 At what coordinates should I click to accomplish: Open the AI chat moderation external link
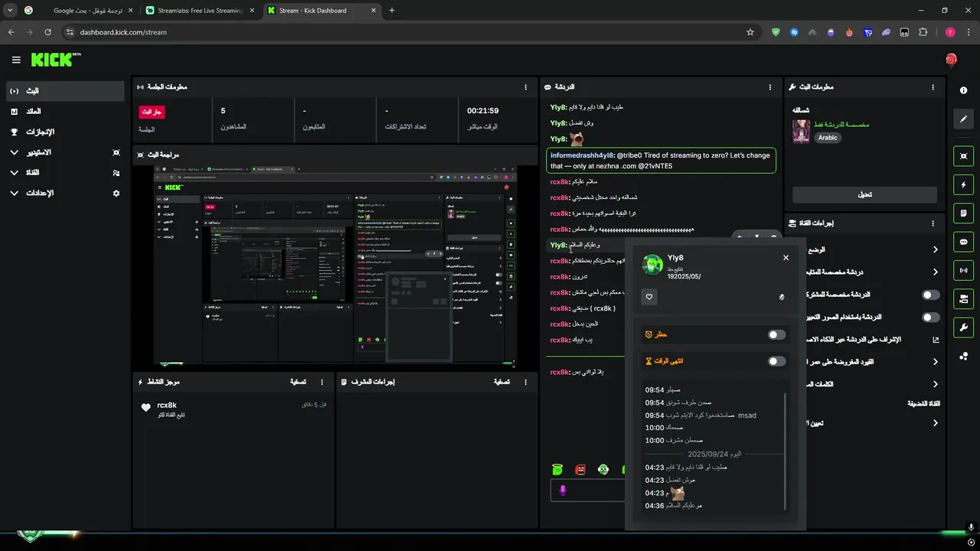point(936,339)
